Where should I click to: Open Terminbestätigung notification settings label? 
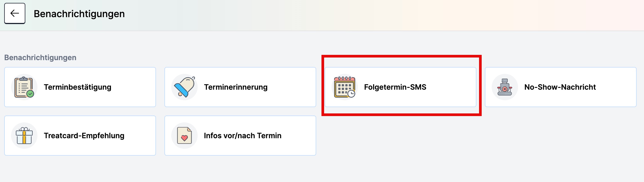pyautogui.click(x=77, y=87)
